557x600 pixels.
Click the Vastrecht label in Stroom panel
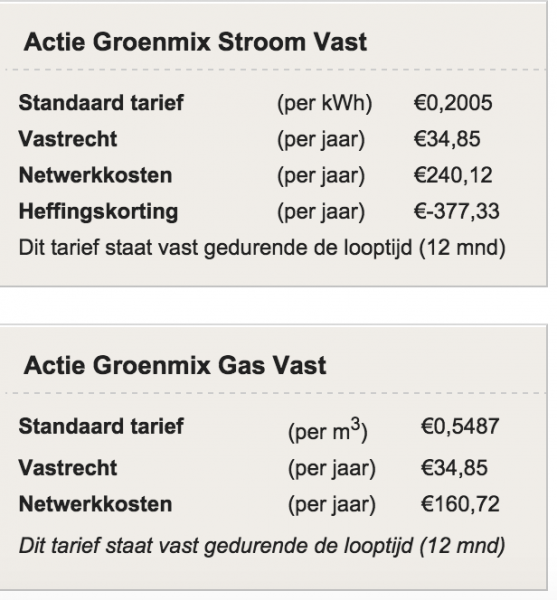[68, 139]
